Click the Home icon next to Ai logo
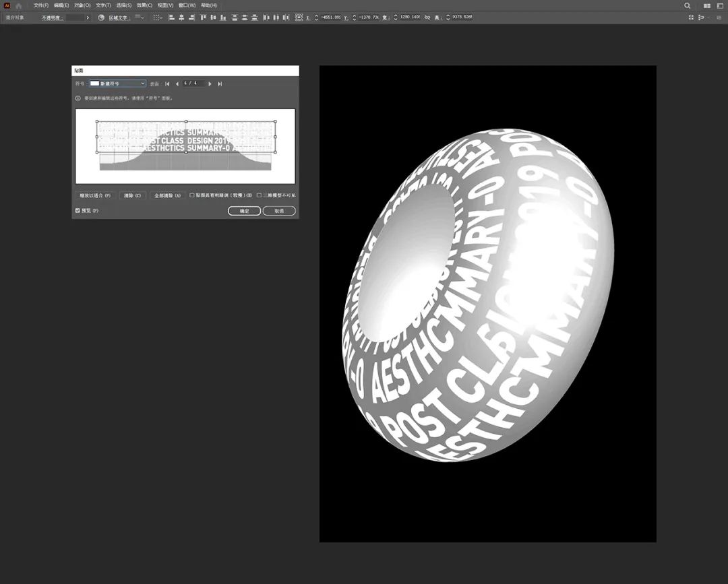The width and height of the screenshot is (728, 584). [19, 5]
